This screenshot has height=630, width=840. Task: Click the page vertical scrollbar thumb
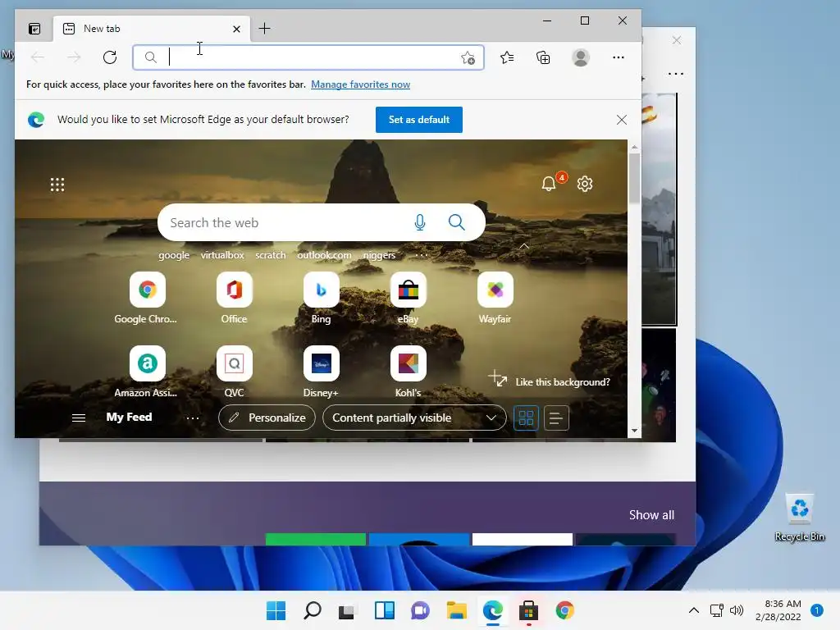coord(634,178)
